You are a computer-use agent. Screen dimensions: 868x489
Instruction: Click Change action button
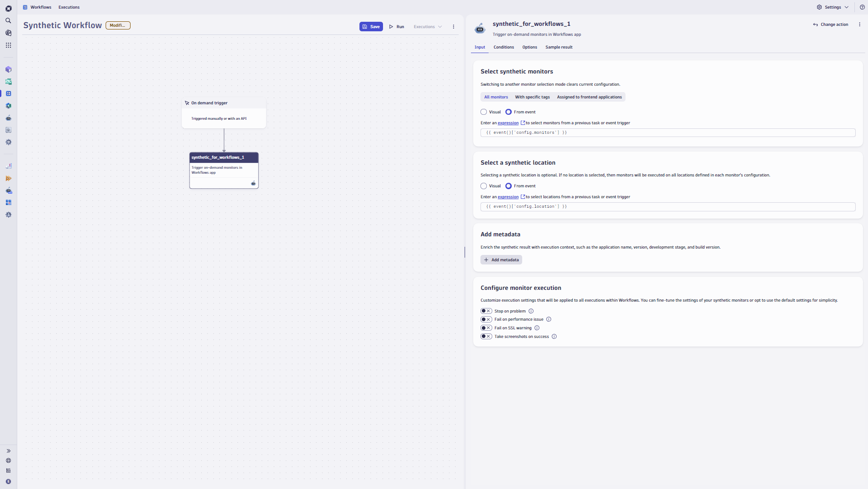click(x=830, y=24)
